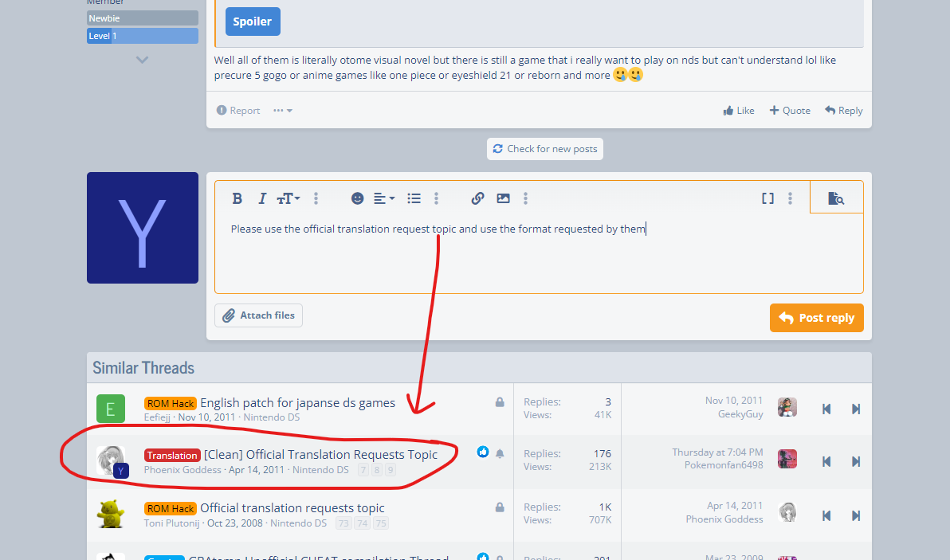The width and height of the screenshot is (950, 560).
Task: Click Check for new posts
Action: (x=544, y=149)
